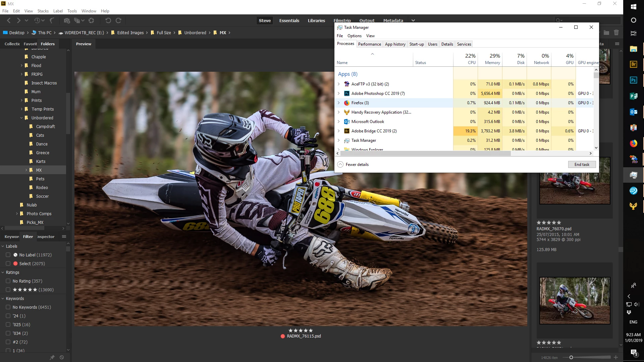
Task: Collapse the Unbordered folder tree
Action: 21,118
